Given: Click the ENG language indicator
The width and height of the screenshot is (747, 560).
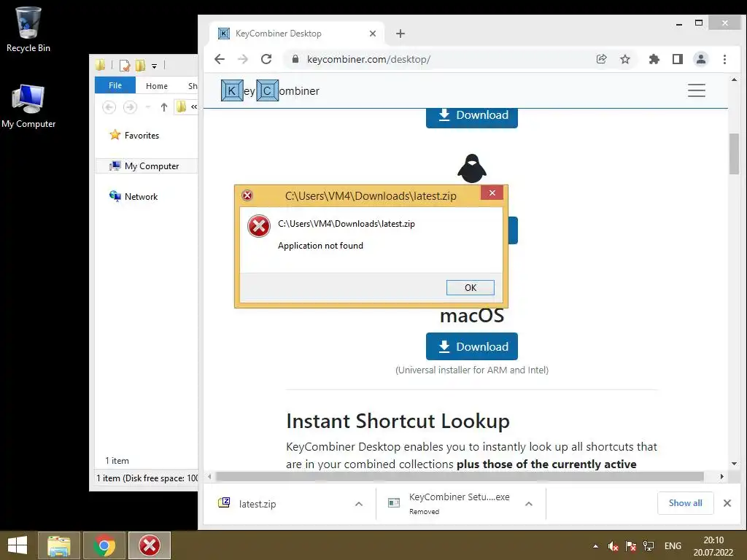Looking at the screenshot, I should 673,546.
